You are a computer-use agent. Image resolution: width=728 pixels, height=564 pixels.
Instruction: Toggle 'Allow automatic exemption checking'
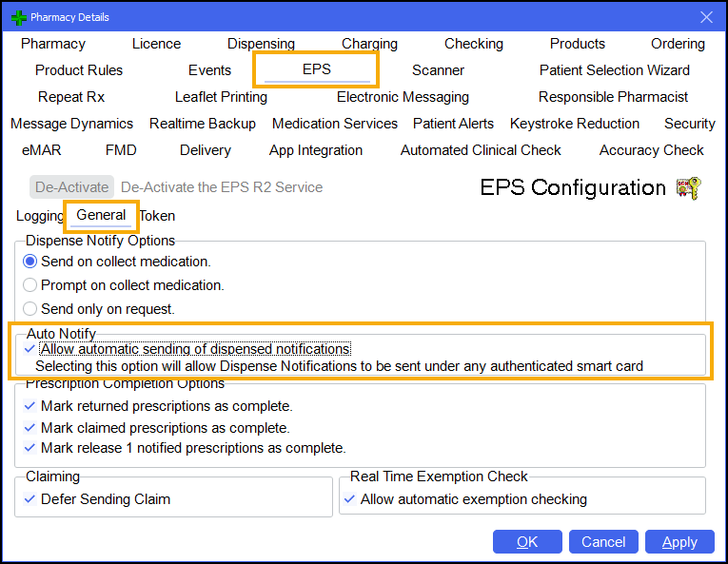pos(349,499)
